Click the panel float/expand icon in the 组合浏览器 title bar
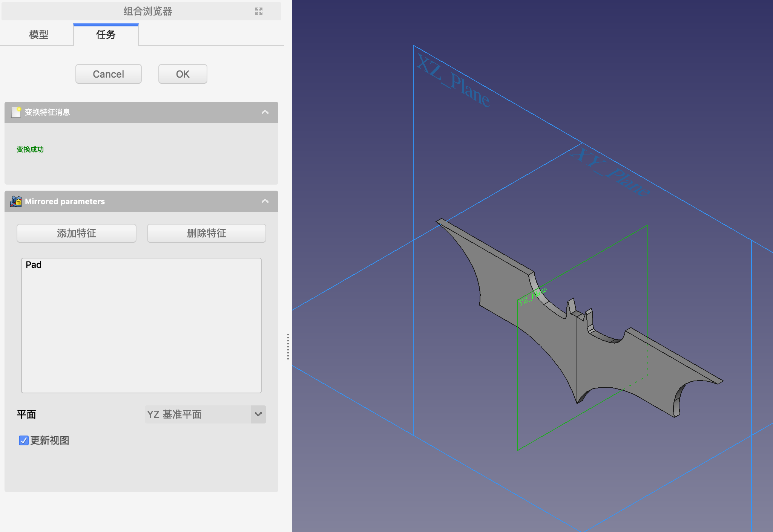 click(258, 11)
